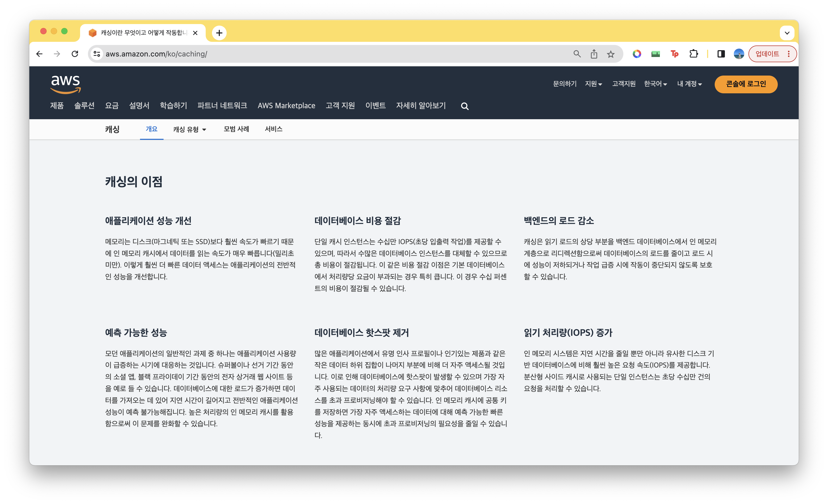
Task: Go back to previous page
Action: click(39, 54)
